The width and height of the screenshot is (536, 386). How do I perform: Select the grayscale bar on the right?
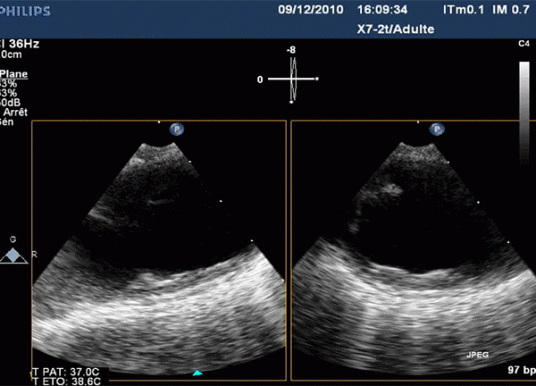pos(524,113)
